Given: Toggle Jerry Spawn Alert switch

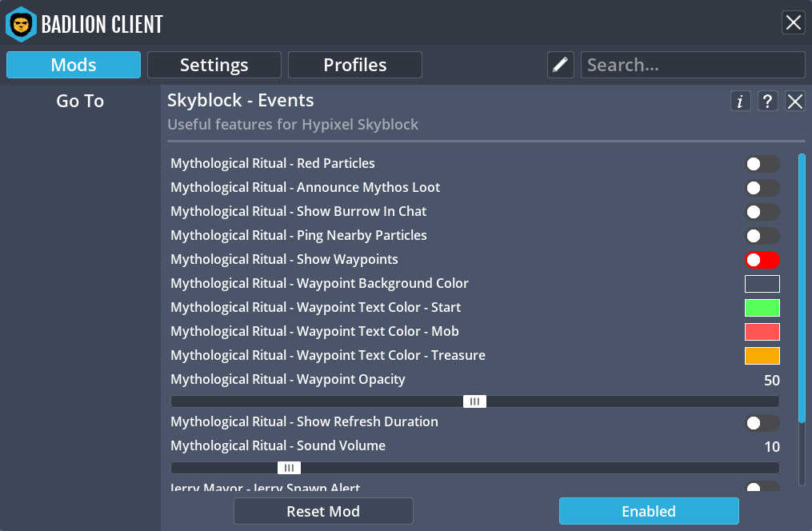Looking at the screenshot, I should [x=762, y=486].
